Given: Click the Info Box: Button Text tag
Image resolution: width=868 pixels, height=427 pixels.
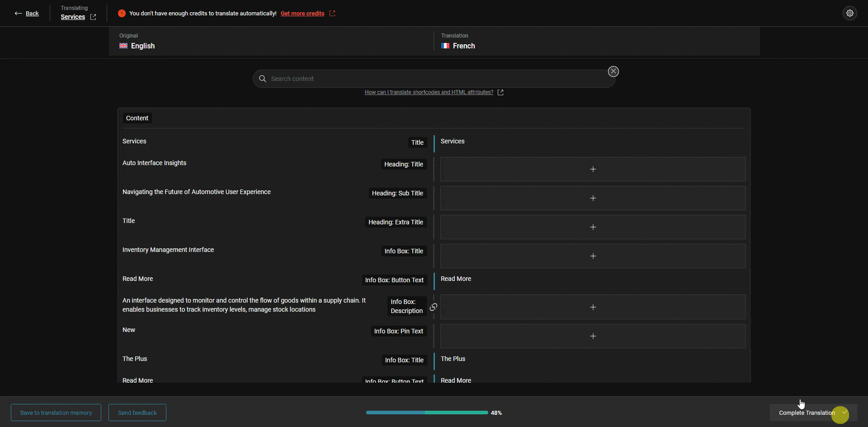Looking at the screenshot, I should click(x=394, y=280).
